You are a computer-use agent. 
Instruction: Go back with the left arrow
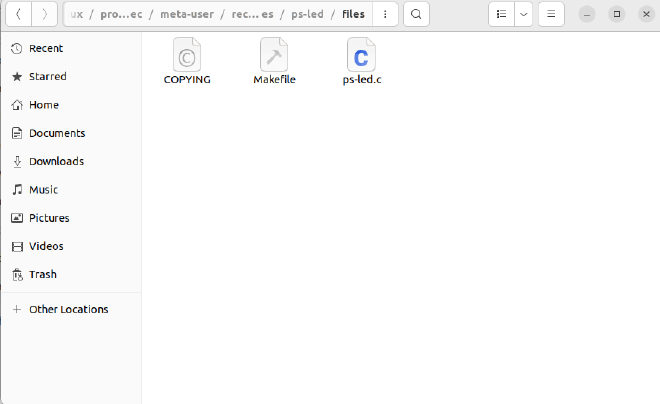[x=18, y=14]
